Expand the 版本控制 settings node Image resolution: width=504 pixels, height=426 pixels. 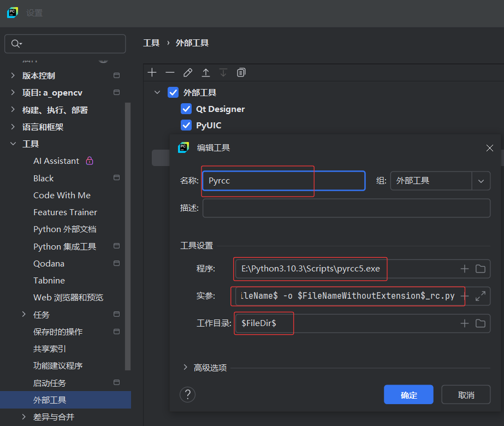pyautogui.click(x=13, y=75)
